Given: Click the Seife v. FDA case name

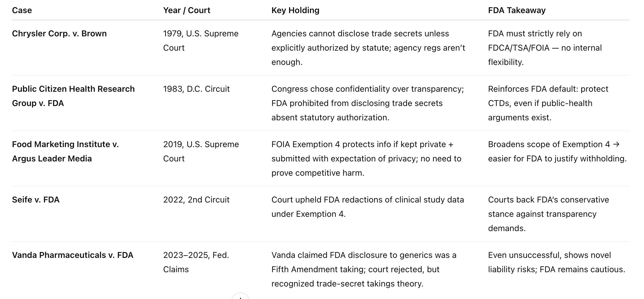Looking at the screenshot, I should [36, 200].
